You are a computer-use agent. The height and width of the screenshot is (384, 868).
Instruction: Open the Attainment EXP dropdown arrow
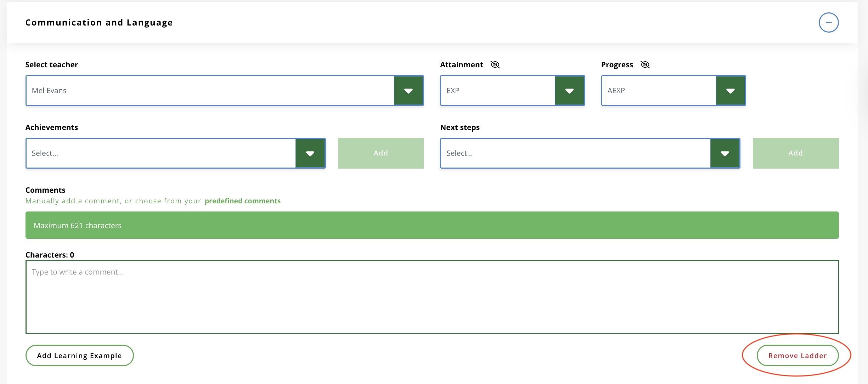pyautogui.click(x=569, y=91)
